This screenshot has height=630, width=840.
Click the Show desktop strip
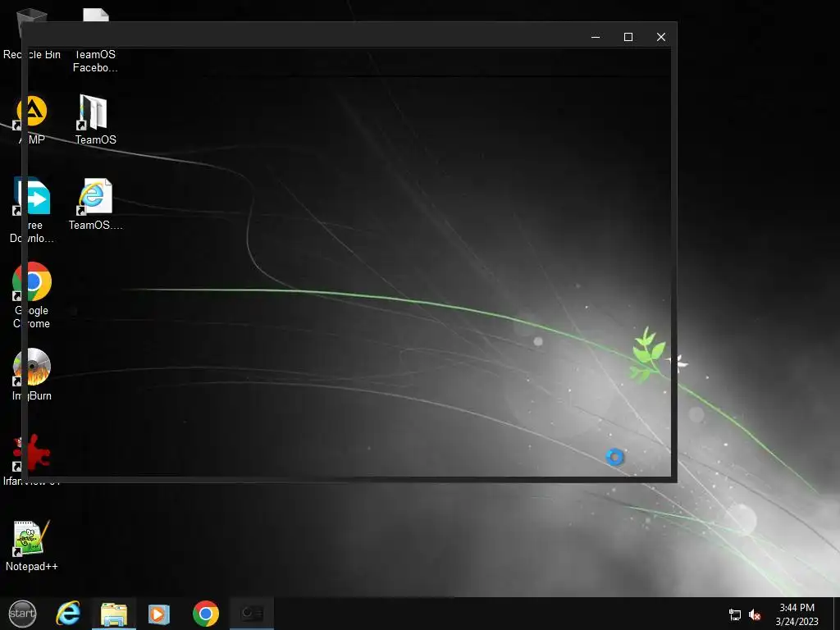click(837, 614)
